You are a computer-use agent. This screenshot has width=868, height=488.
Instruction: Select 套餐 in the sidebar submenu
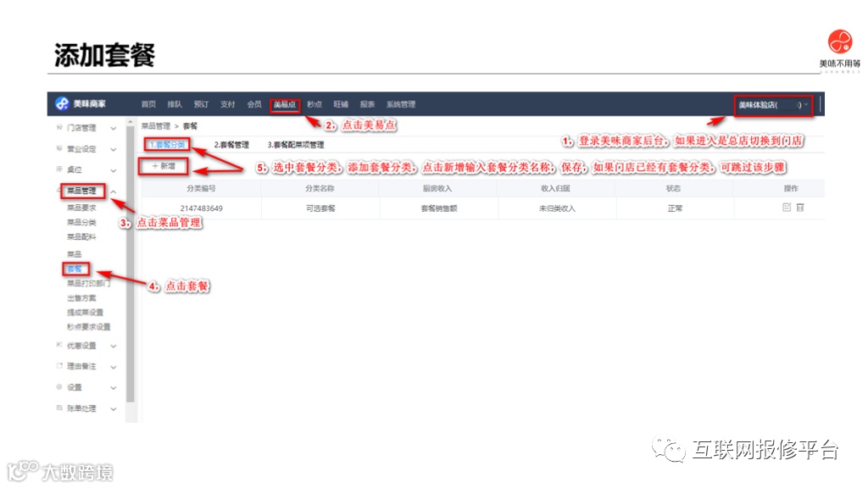[75, 269]
